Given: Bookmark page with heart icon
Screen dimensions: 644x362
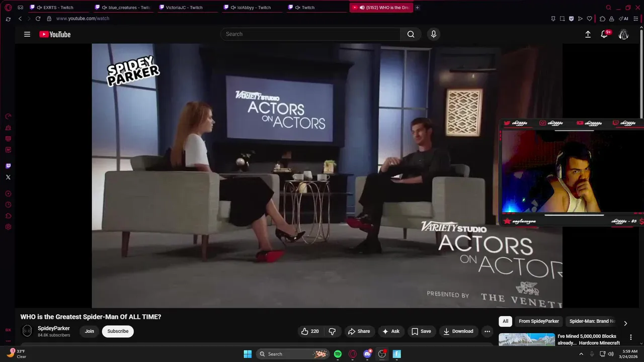Looking at the screenshot, I should [590, 19].
